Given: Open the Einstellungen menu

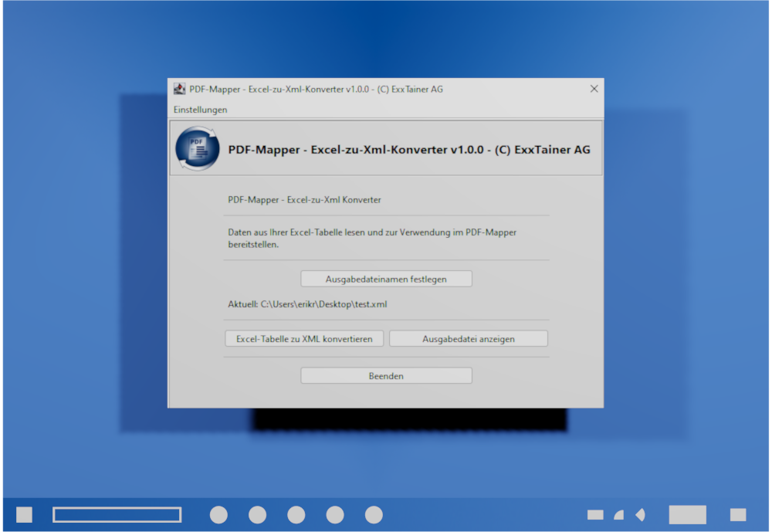Looking at the screenshot, I should tap(200, 110).
